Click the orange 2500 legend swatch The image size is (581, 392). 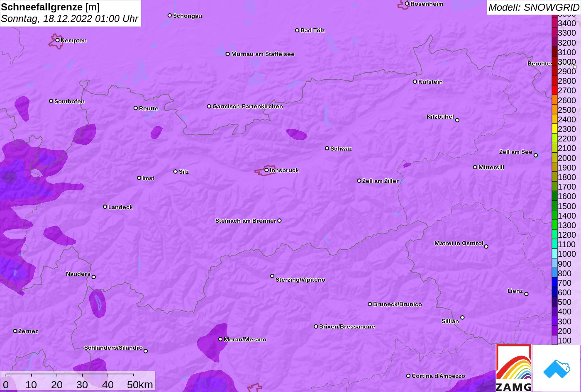click(554, 110)
